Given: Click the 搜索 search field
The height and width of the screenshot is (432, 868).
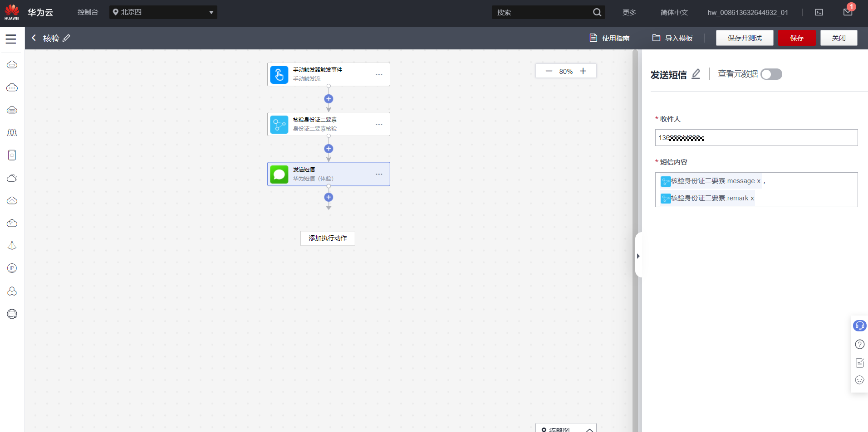Looking at the screenshot, I should click(x=542, y=12).
